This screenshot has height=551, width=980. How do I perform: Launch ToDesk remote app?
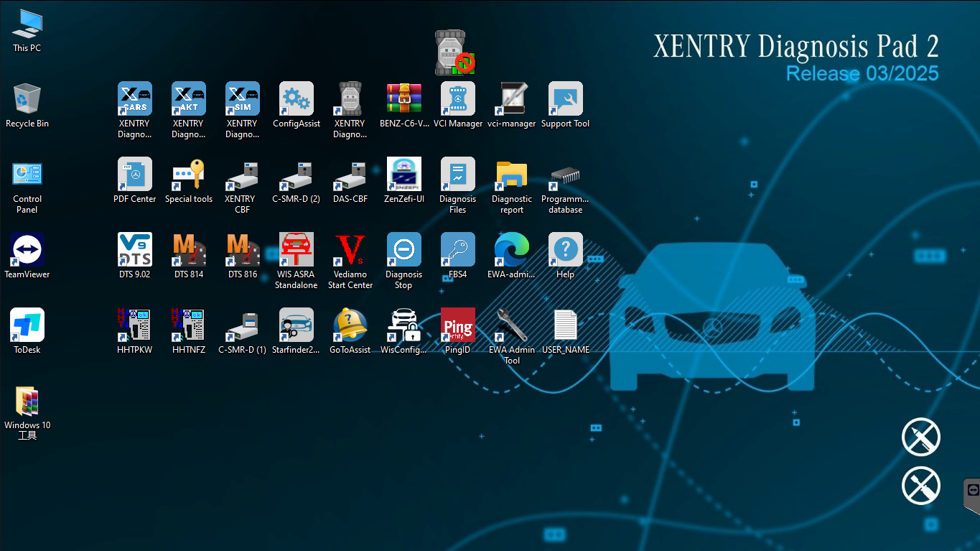[x=27, y=325]
